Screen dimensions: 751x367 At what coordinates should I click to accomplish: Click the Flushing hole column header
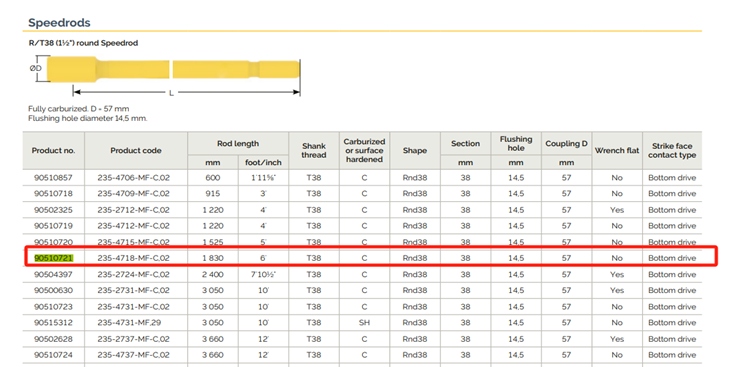click(x=516, y=143)
